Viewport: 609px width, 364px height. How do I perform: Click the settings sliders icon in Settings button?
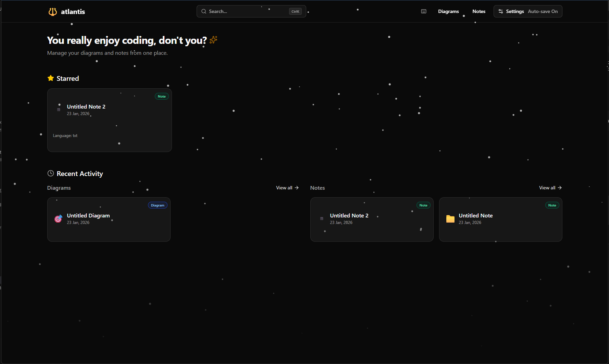501,11
